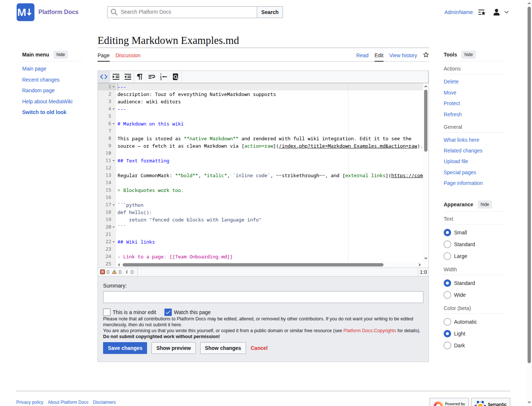Open Platform Docs:Copyrights link

click(x=369, y=331)
